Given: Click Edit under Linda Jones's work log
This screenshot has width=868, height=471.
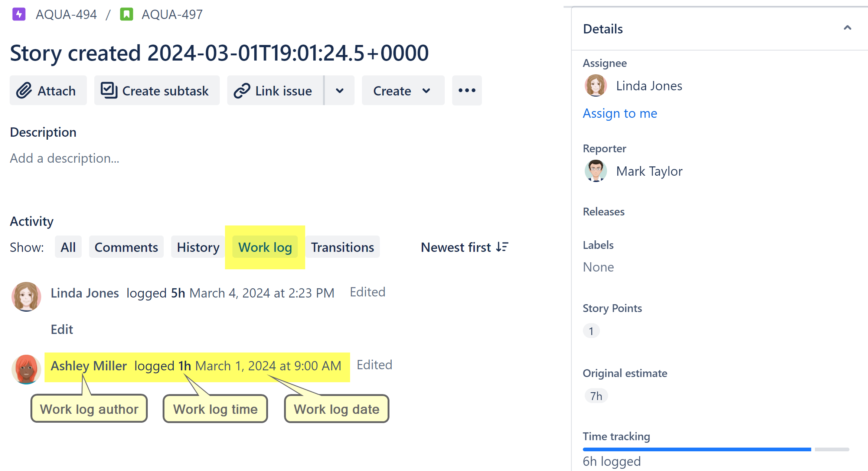Looking at the screenshot, I should tap(62, 329).
